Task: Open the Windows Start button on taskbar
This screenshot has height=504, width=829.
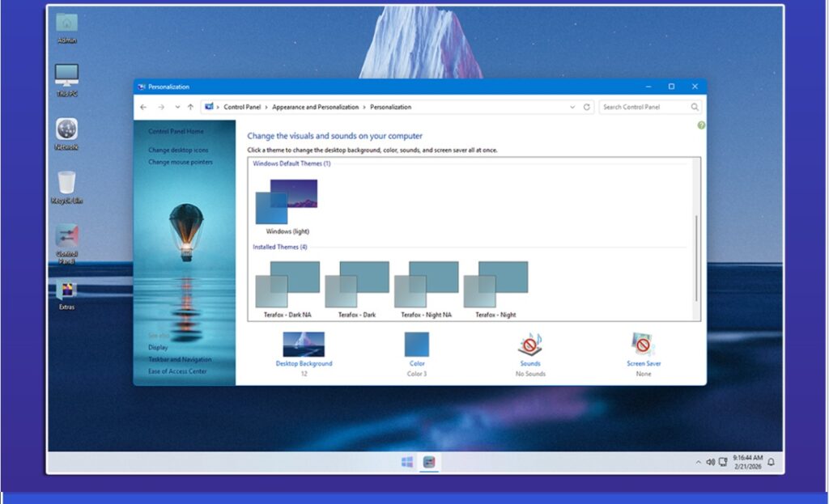Action: (407, 462)
